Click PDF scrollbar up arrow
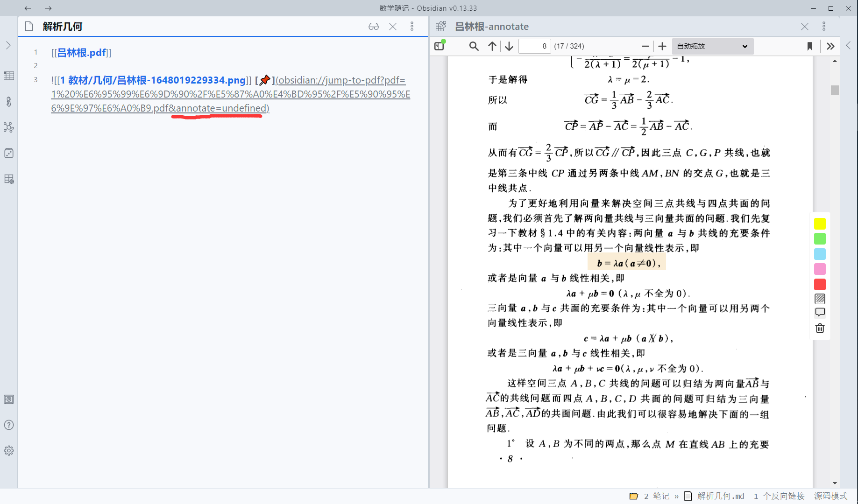 pos(835,61)
